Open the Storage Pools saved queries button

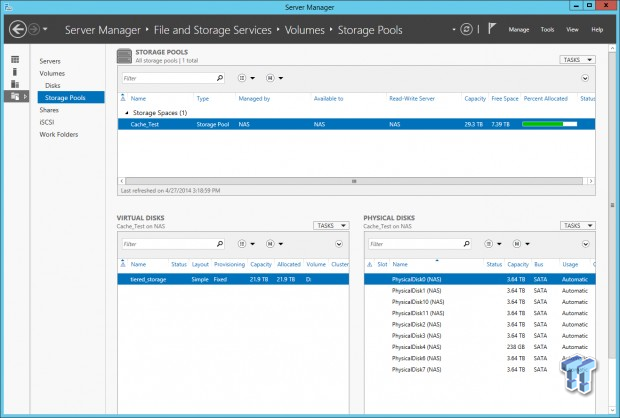[x=274, y=78]
